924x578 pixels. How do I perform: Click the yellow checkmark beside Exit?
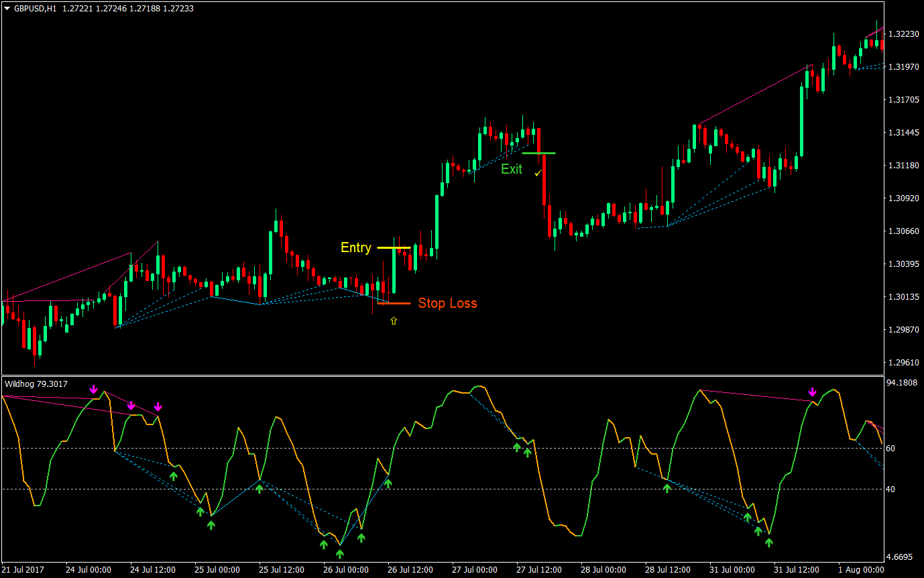click(x=537, y=172)
